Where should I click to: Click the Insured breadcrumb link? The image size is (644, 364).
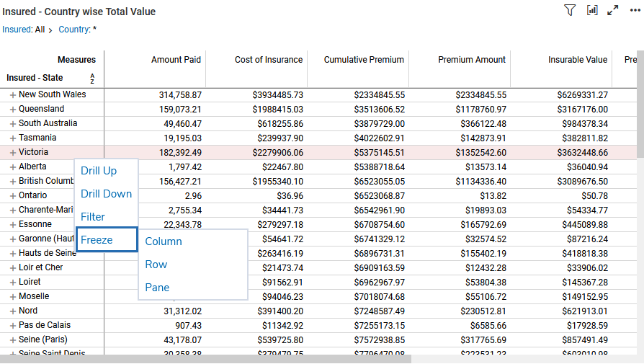pos(17,30)
